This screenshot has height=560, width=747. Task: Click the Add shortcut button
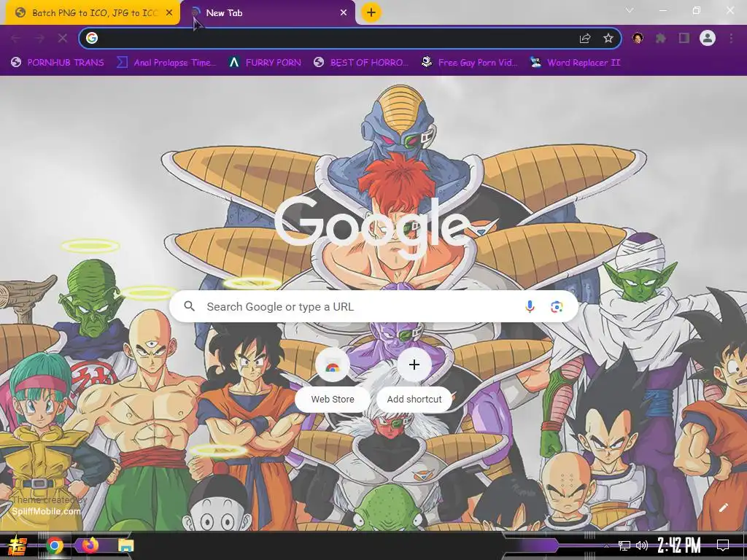pos(414,379)
